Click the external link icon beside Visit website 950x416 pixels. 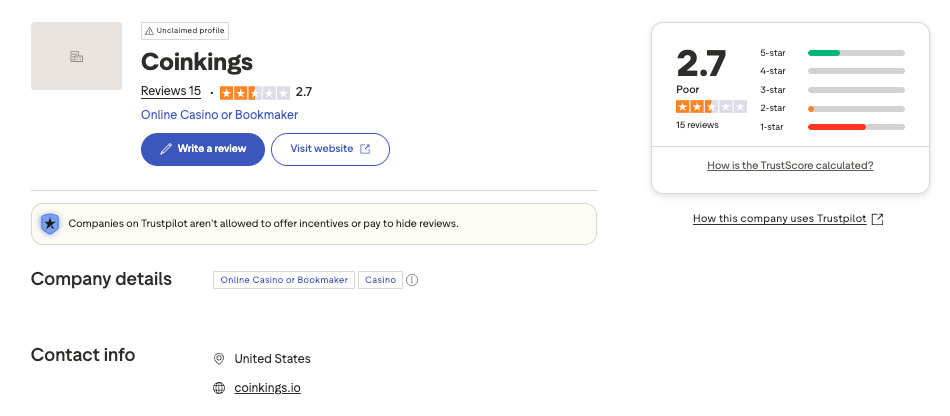(365, 149)
